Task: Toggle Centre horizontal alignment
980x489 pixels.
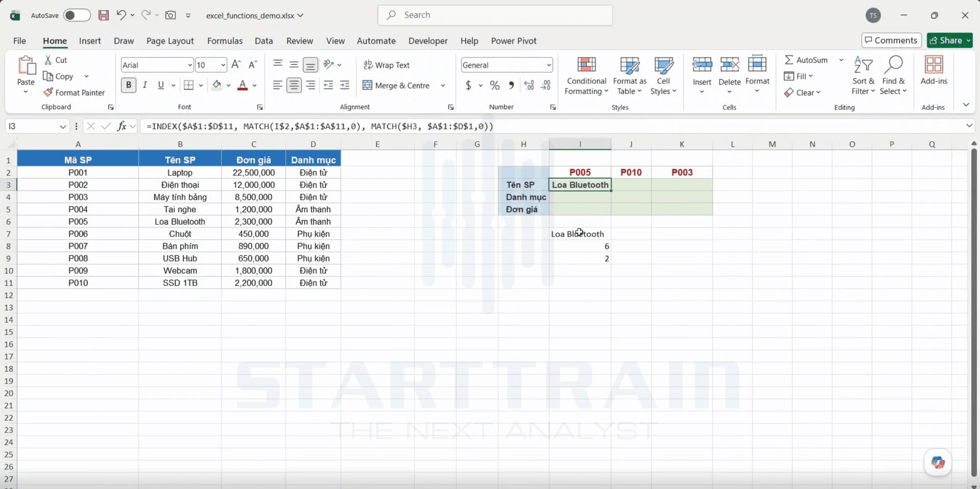Action: pyautogui.click(x=294, y=85)
